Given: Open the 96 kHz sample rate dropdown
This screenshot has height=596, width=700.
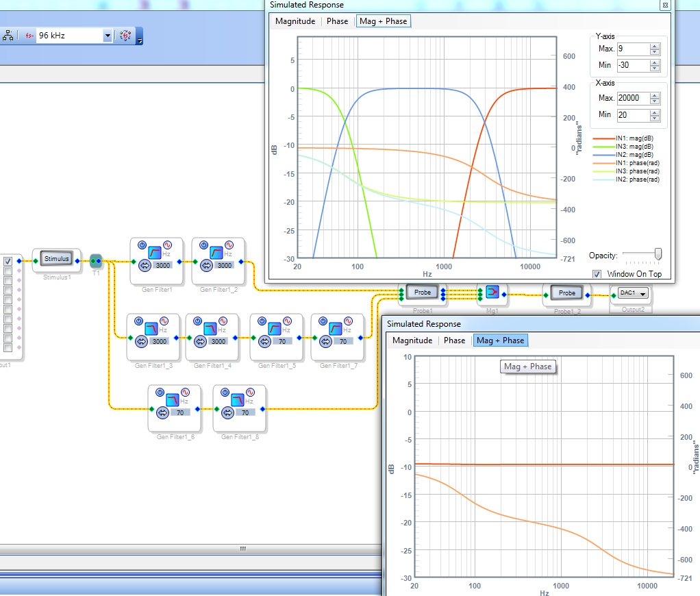Looking at the screenshot, I should coord(108,36).
